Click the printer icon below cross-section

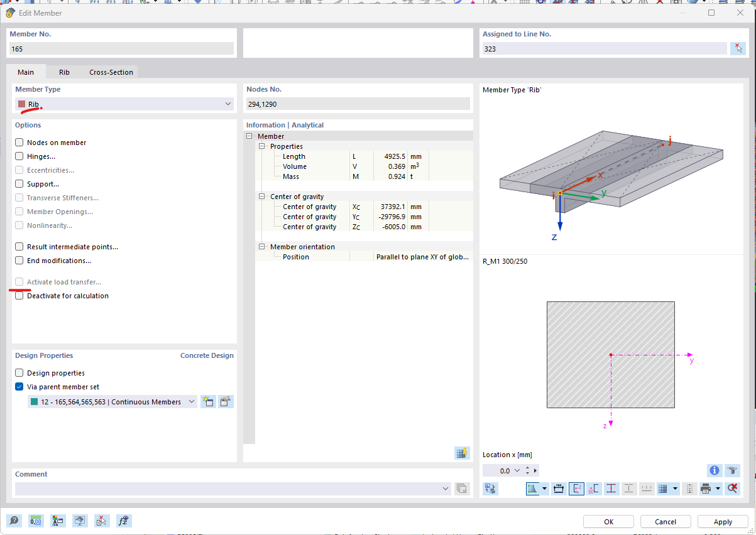pyautogui.click(x=705, y=489)
